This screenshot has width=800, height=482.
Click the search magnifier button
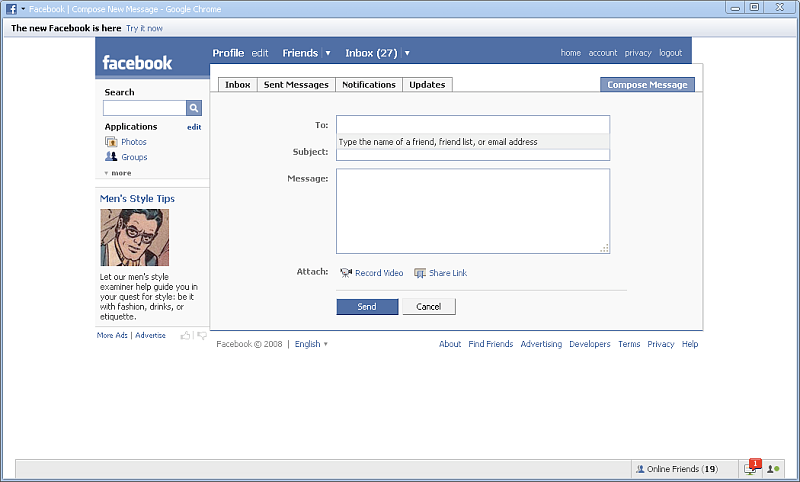point(194,108)
